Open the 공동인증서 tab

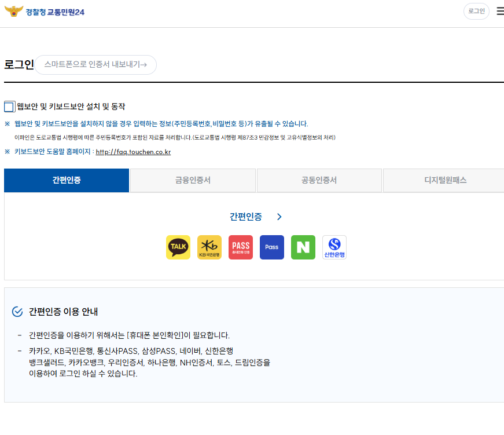(319, 180)
